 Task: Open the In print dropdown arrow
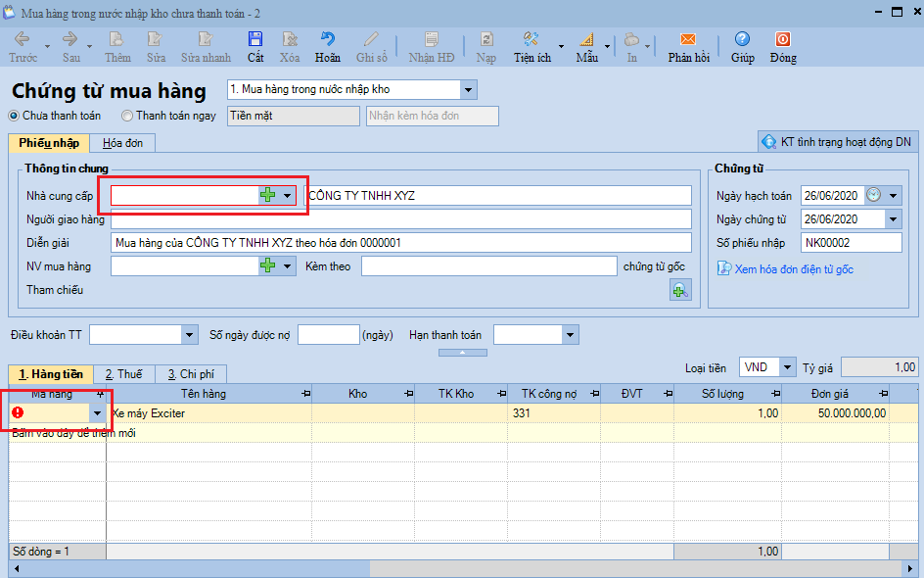click(x=648, y=46)
